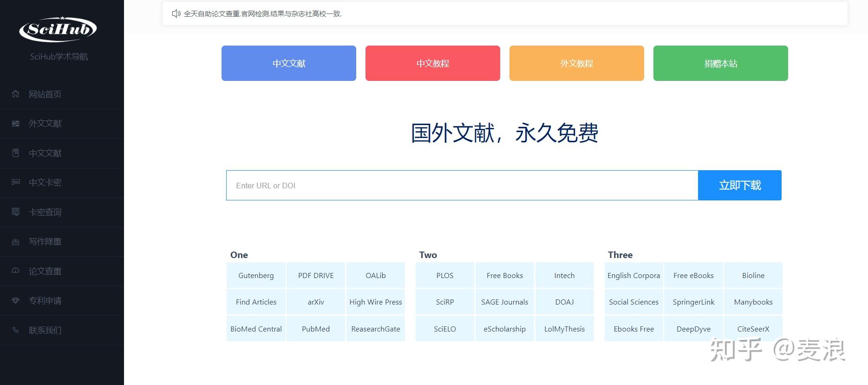Click the book icon beside 中文文献
The image size is (868, 385).
coord(15,153)
